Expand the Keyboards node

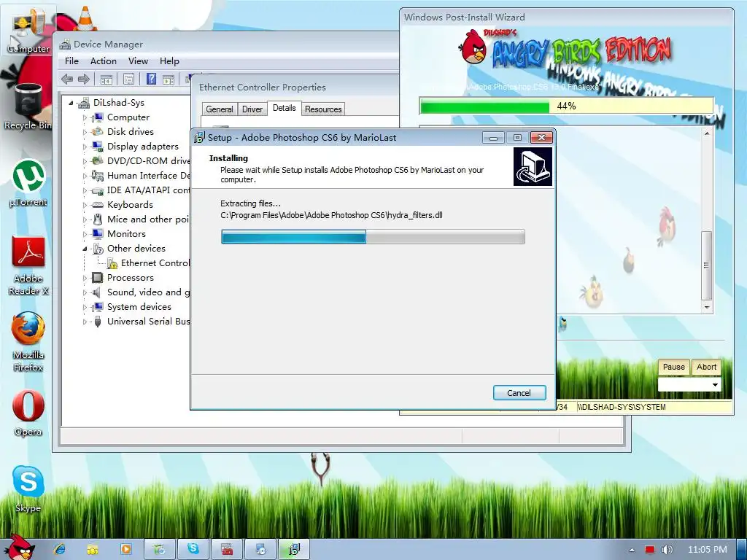(x=85, y=205)
